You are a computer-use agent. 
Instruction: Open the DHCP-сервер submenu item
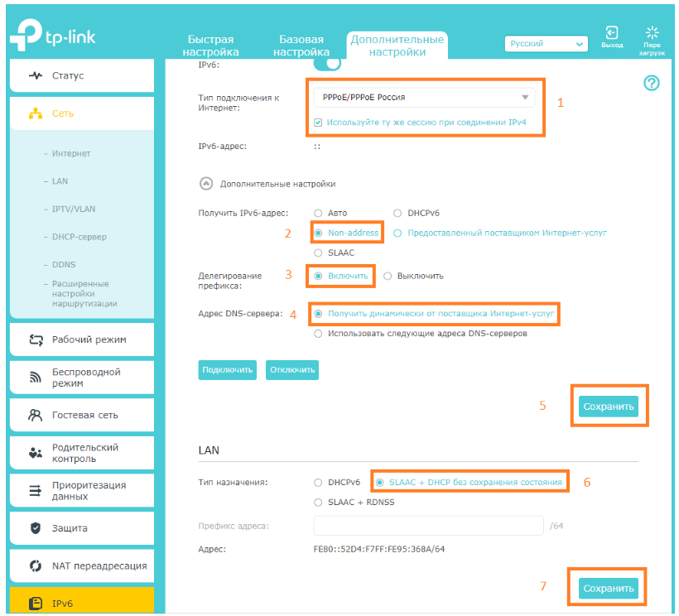[x=79, y=237]
